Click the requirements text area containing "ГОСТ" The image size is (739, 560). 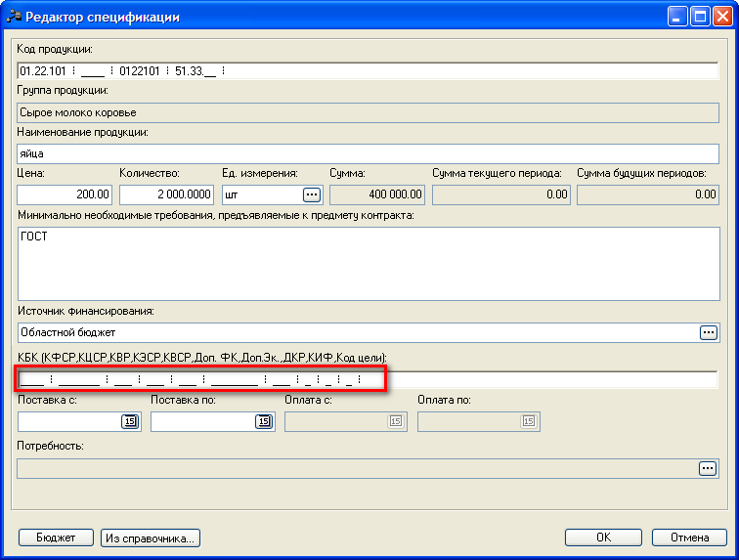click(368, 260)
